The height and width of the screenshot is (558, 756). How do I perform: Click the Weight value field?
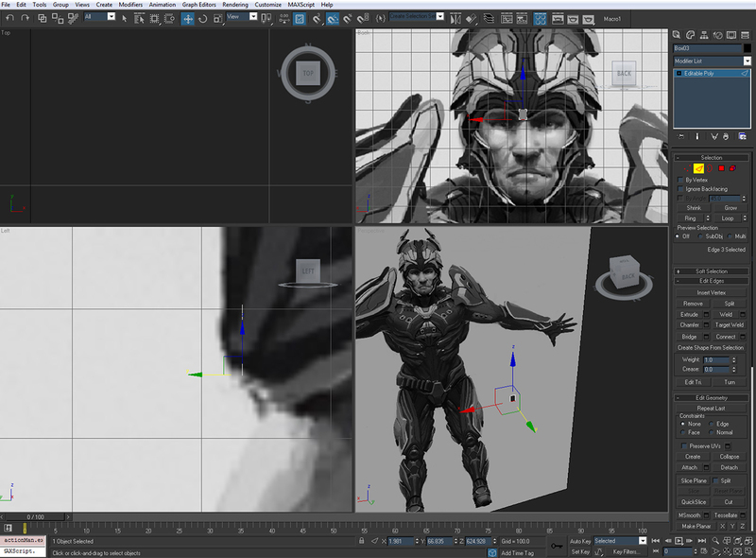[x=716, y=359]
